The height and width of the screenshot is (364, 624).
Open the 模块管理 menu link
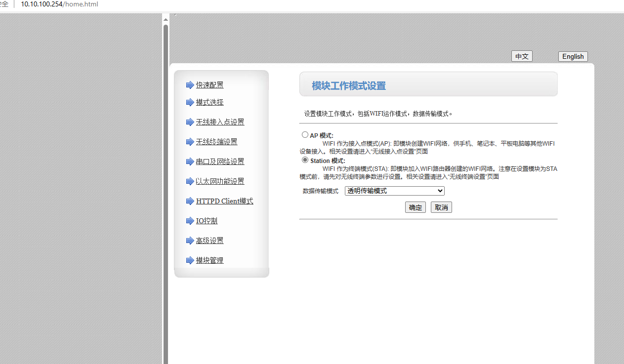(209, 260)
